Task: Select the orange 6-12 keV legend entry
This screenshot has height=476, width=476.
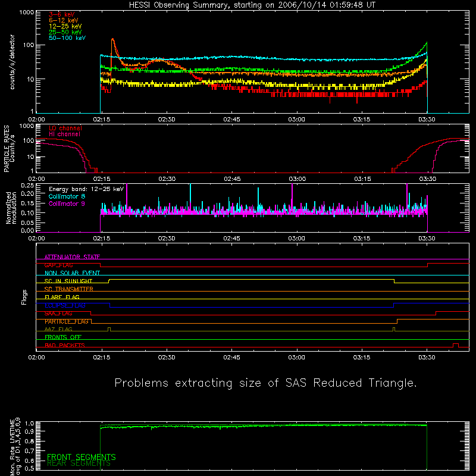Action: tap(64, 20)
